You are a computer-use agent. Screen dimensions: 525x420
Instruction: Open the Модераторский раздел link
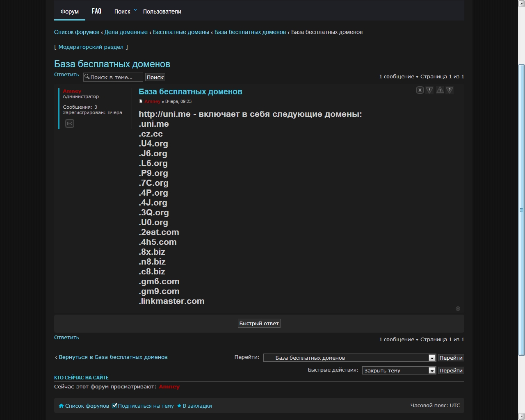(x=91, y=47)
